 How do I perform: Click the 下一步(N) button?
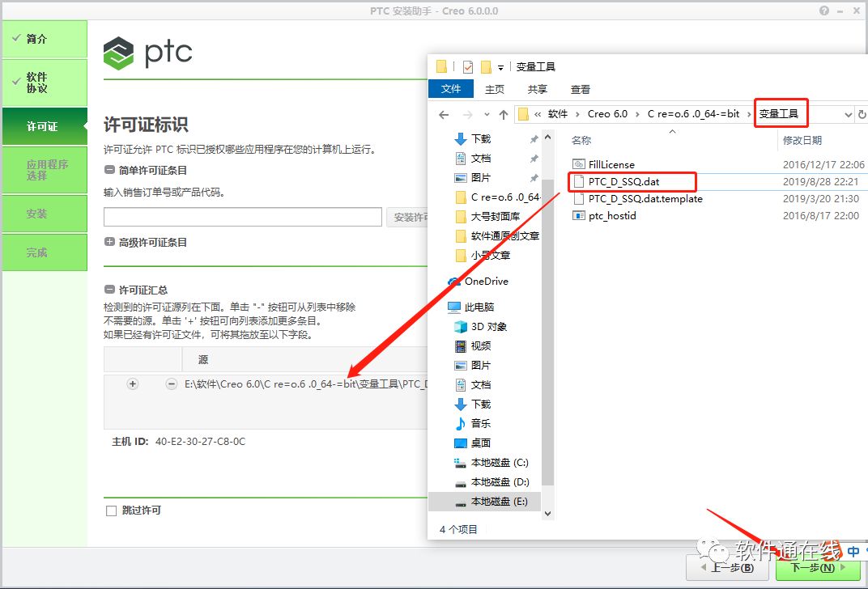tap(818, 568)
